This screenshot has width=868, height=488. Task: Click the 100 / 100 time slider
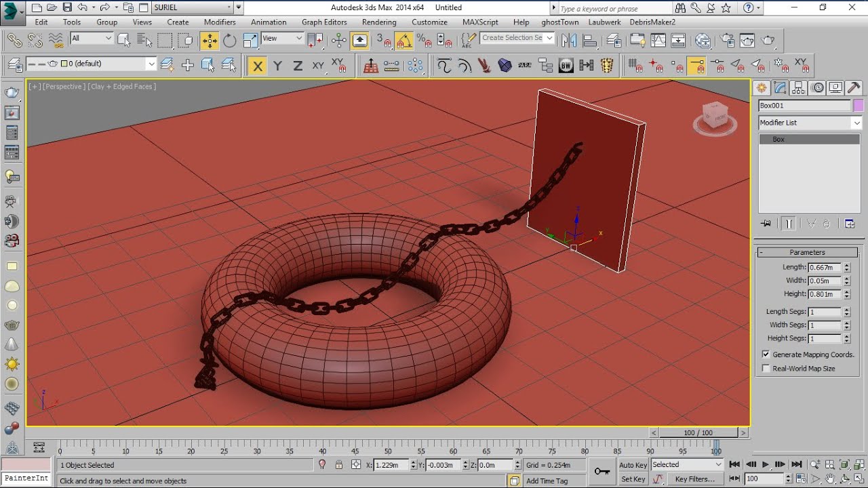(x=698, y=432)
